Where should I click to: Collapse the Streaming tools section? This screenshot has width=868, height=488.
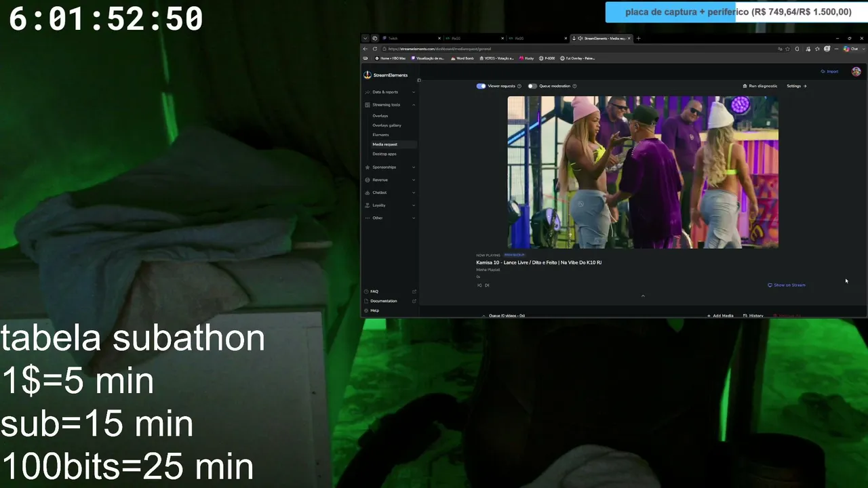point(414,105)
